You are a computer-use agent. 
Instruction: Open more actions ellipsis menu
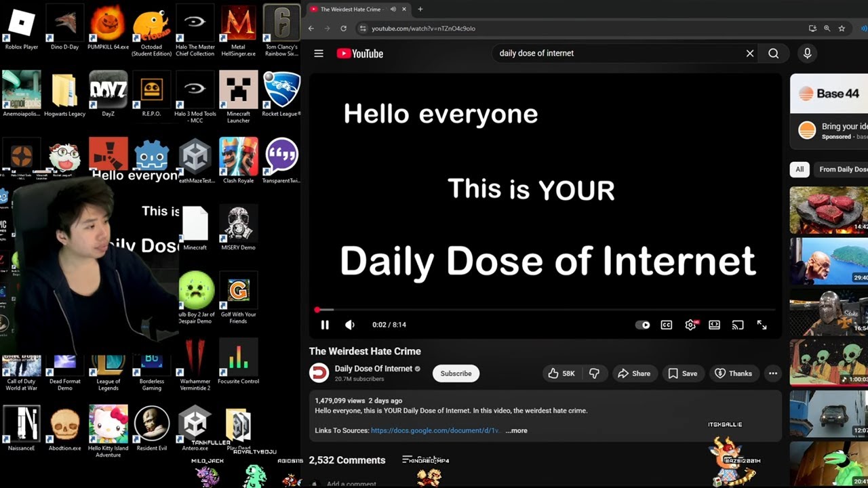[772, 373]
